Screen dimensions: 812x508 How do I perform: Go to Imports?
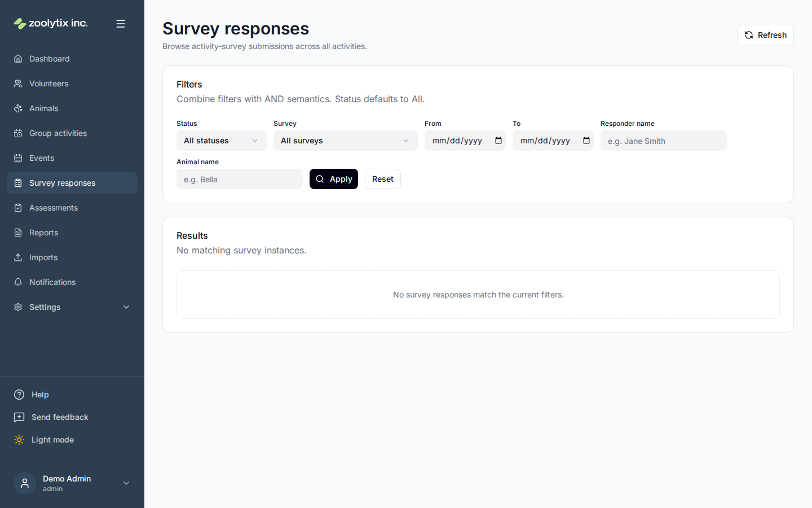pos(72,257)
